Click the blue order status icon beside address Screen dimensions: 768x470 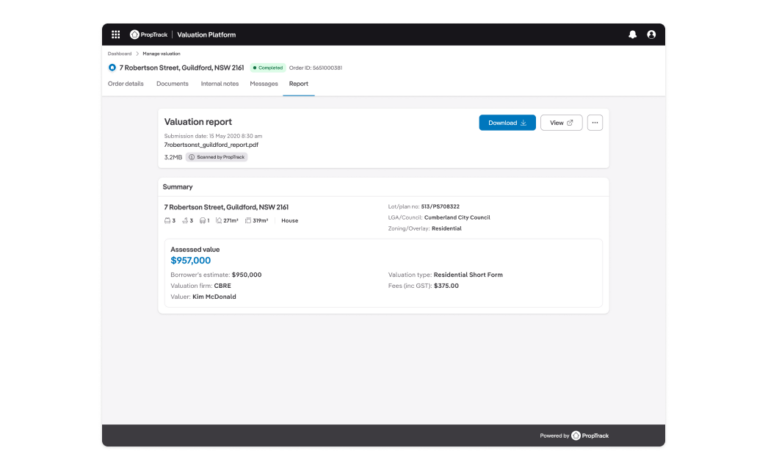point(112,68)
